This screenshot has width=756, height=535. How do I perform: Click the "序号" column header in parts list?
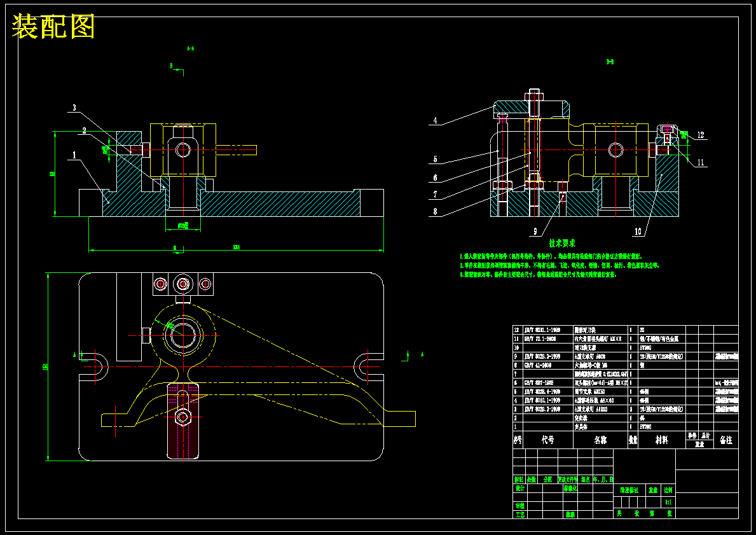click(x=518, y=440)
